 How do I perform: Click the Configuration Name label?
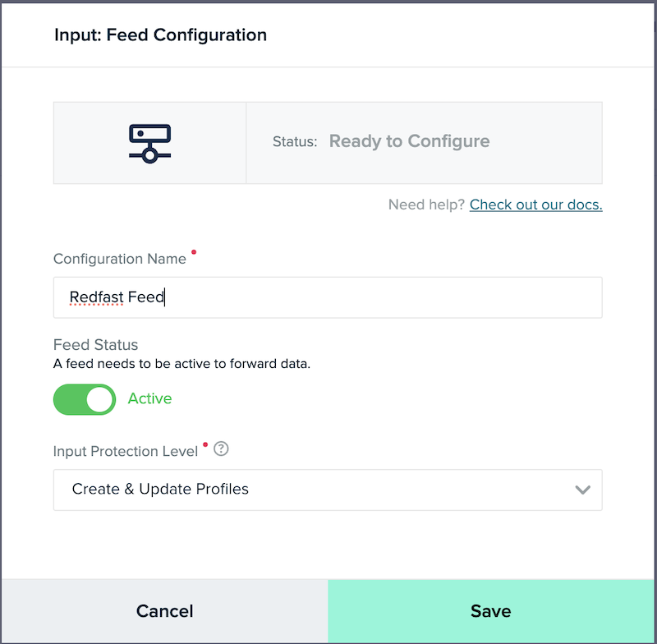coord(119,259)
